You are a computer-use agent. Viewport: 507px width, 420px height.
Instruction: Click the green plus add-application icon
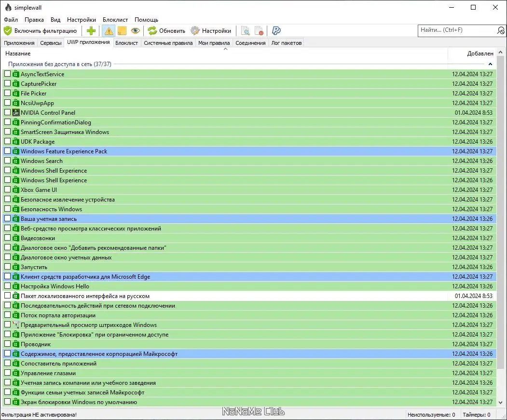tap(91, 31)
